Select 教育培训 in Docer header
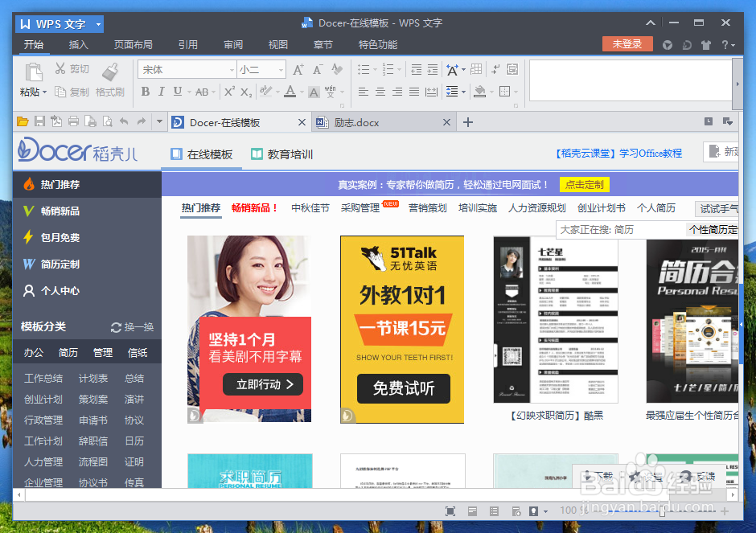This screenshot has height=533, width=756. [x=282, y=154]
